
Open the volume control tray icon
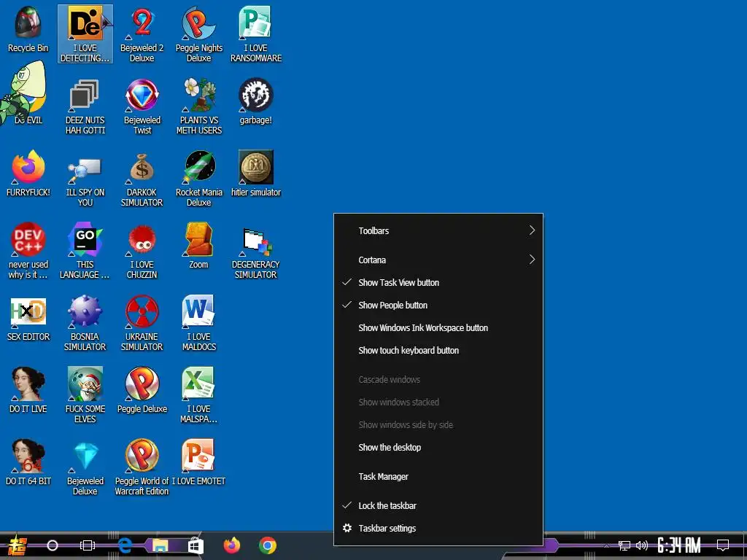point(642,545)
